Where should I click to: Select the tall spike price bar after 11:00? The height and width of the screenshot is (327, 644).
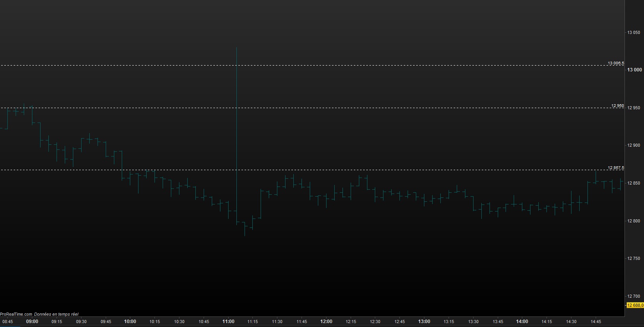pos(237,136)
